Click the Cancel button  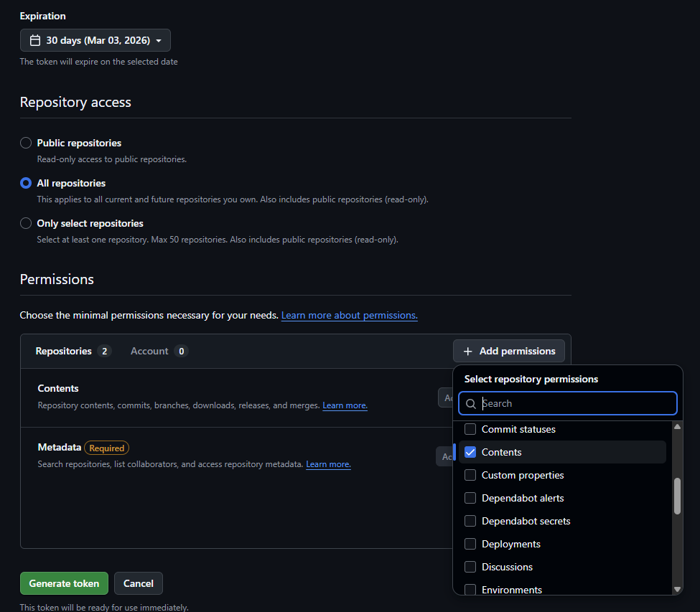pyautogui.click(x=139, y=583)
